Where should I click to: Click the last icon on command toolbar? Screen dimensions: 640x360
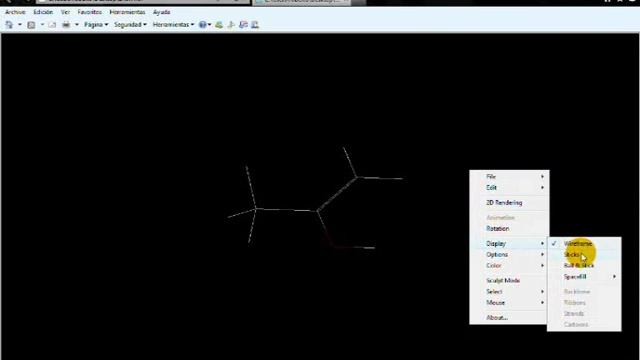pos(255,25)
